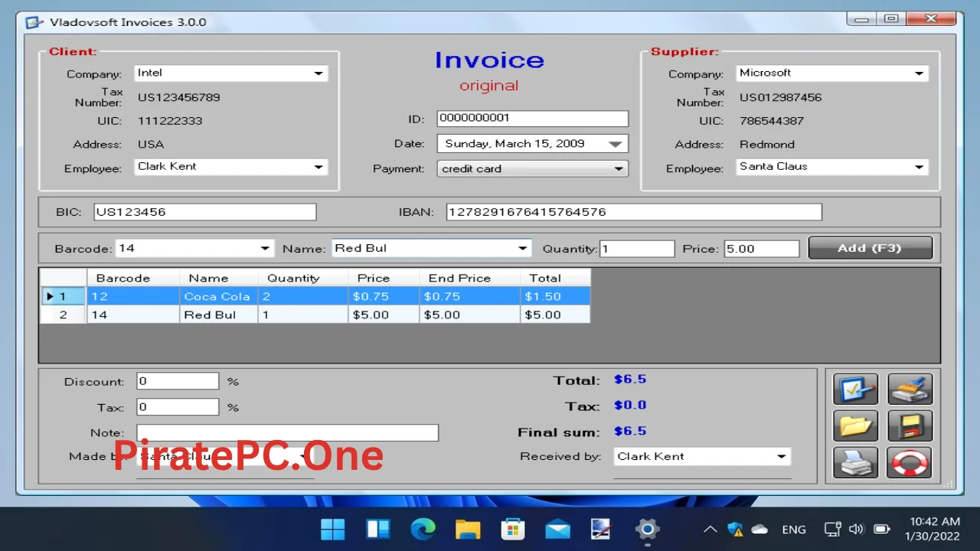Image resolution: width=980 pixels, height=551 pixels.
Task: Open an invoice with the yellow folder icon
Action: tap(855, 426)
